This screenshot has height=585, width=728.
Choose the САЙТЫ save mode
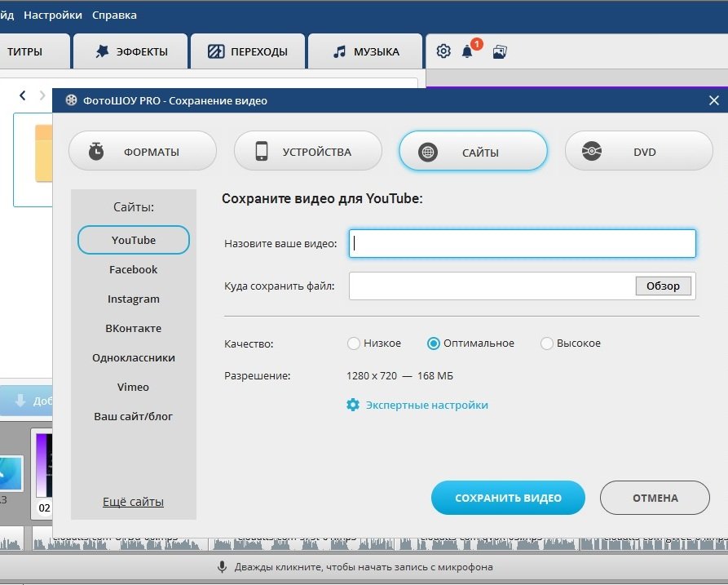[x=473, y=151]
